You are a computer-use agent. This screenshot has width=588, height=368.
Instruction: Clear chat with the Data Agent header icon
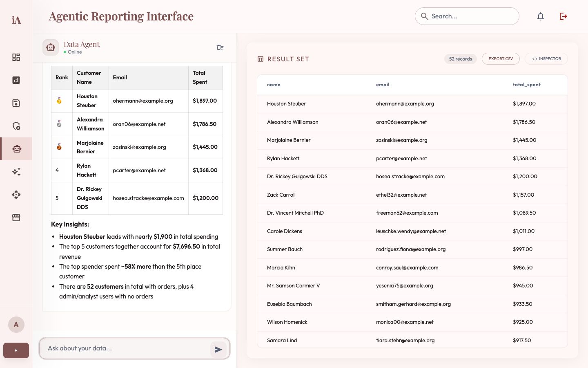(x=220, y=47)
